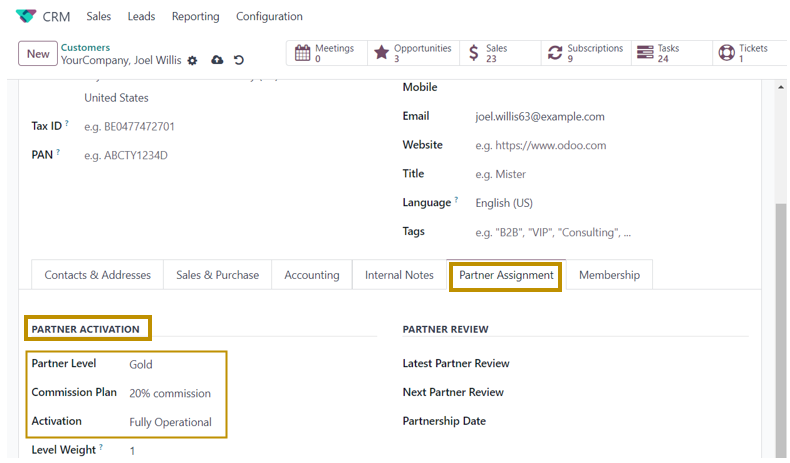Image resolution: width=790 pixels, height=463 pixels.
Task: Click the discard changes undo icon
Action: pyautogui.click(x=239, y=61)
